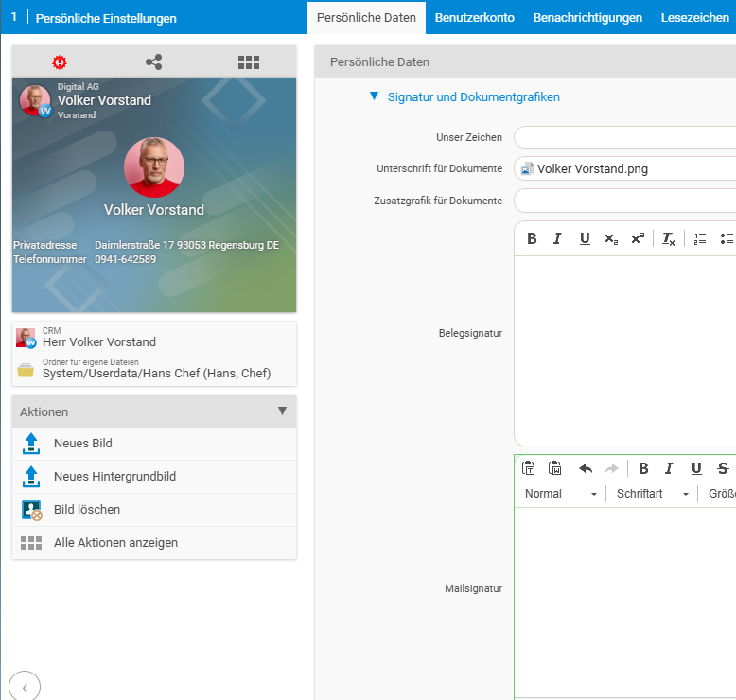Paste from Word in Mailsignatur editor
The image size is (736, 700).
(554, 468)
